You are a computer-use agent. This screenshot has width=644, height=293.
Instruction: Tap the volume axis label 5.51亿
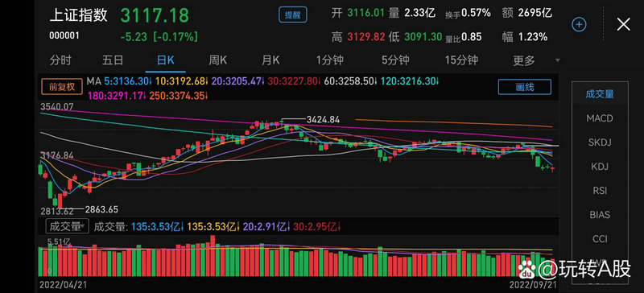pyautogui.click(x=58, y=241)
